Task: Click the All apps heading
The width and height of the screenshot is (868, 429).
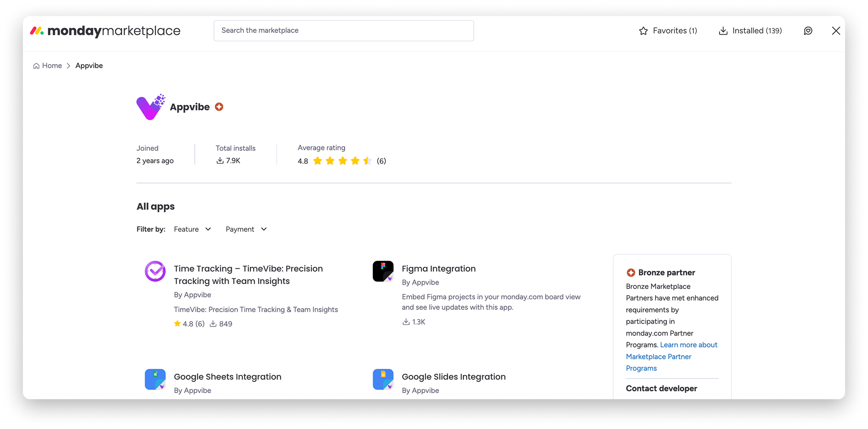Action: coord(156,206)
